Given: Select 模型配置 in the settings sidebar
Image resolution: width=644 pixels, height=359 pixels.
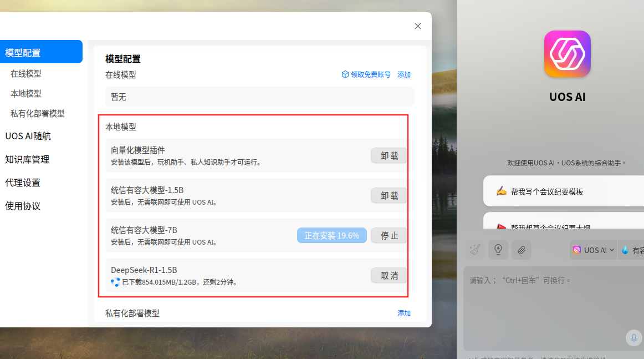Looking at the screenshot, I should pyautogui.click(x=41, y=52).
